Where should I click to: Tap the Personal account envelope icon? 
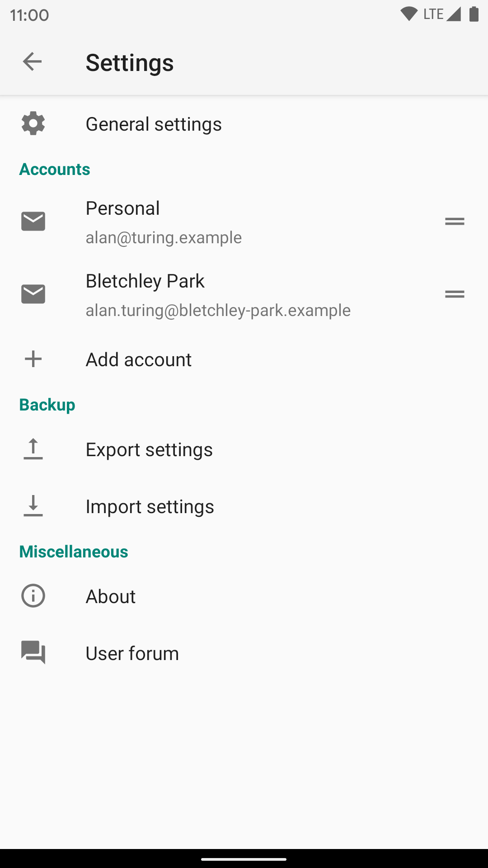tap(33, 221)
